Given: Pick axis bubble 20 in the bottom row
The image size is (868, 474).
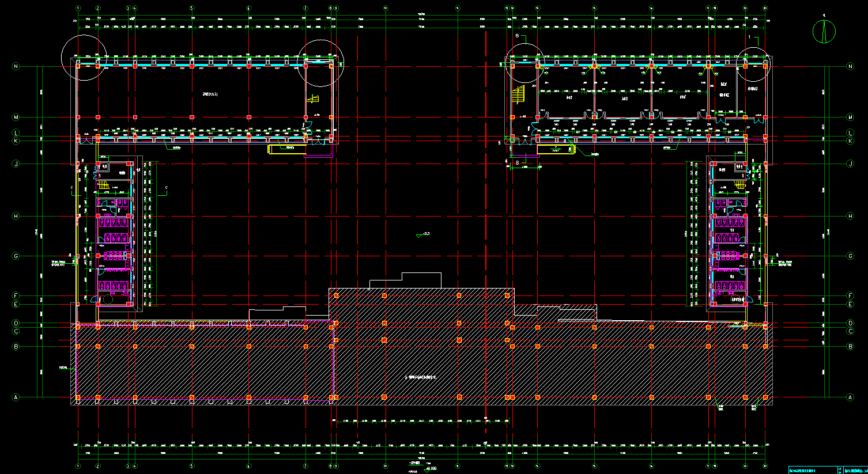Looking at the screenshot, I should [765, 466].
